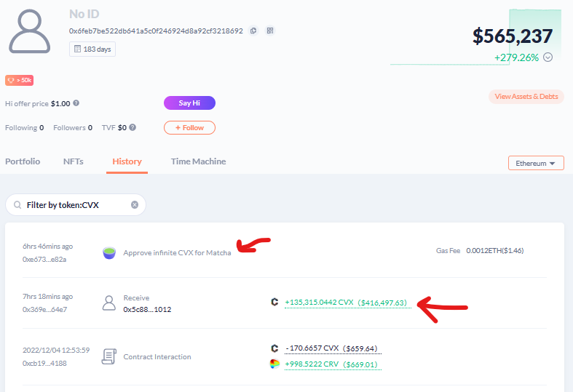
Task: Click the >50k trophy badge
Action: tap(20, 80)
